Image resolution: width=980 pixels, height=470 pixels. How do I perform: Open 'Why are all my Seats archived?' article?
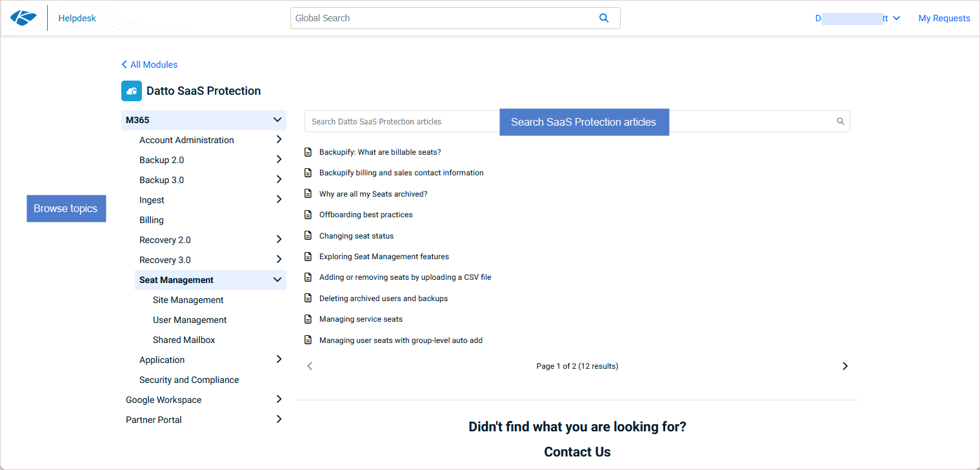click(373, 194)
